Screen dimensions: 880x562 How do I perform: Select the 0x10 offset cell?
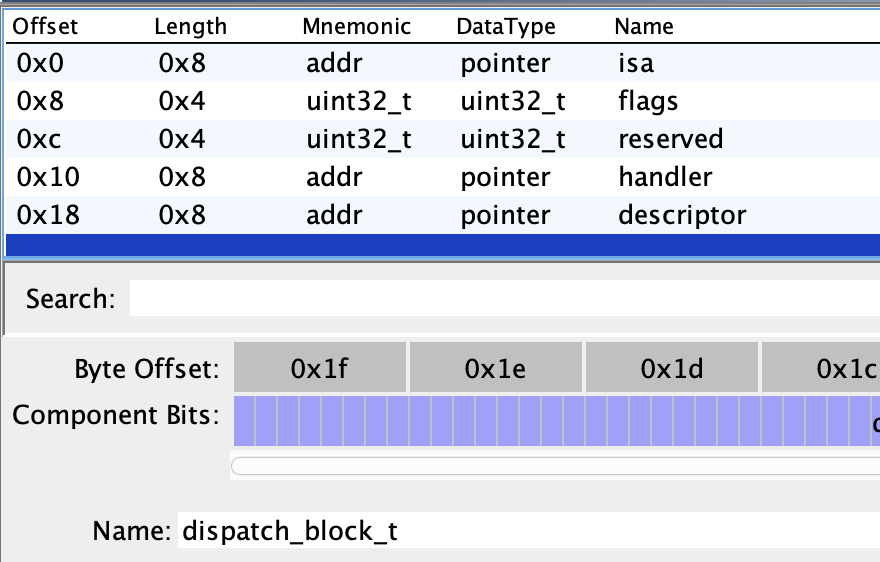click(48, 177)
